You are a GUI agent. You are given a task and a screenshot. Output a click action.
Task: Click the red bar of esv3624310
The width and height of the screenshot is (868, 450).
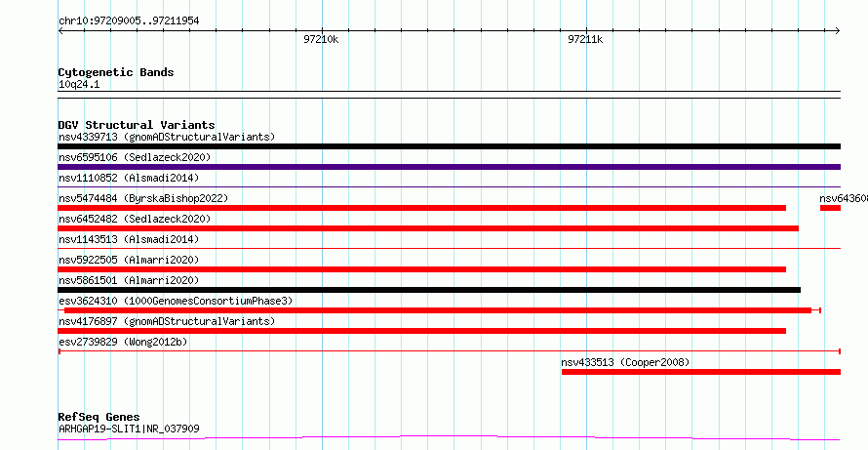(x=438, y=310)
